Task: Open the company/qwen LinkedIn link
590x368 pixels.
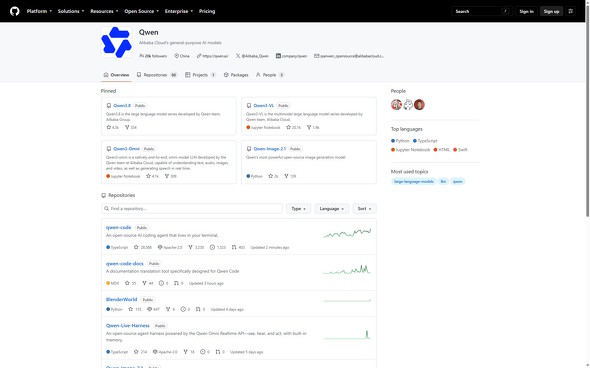Action: click(294, 56)
